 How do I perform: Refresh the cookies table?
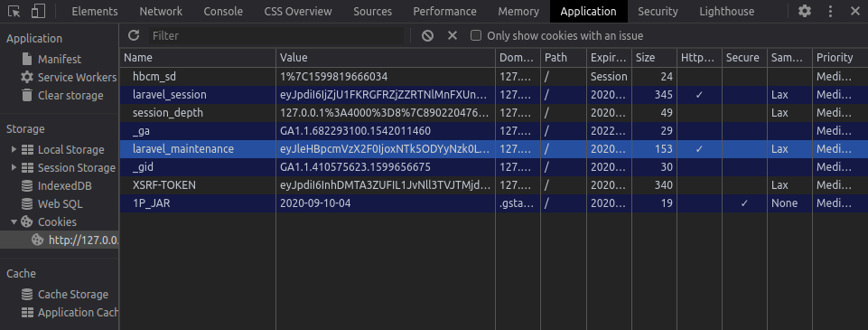(x=134, y=35)
